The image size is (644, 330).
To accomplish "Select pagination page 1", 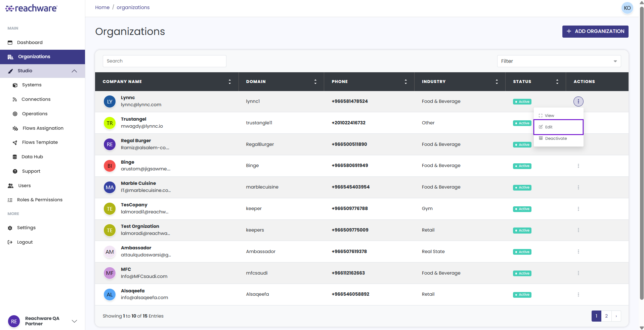I will (x=596, y=316).
